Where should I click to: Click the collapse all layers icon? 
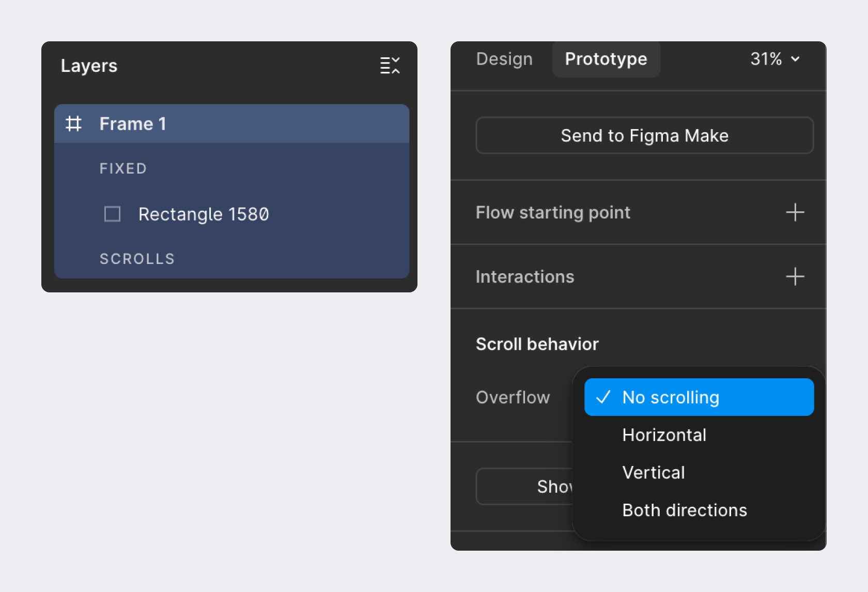click(390, 66)
